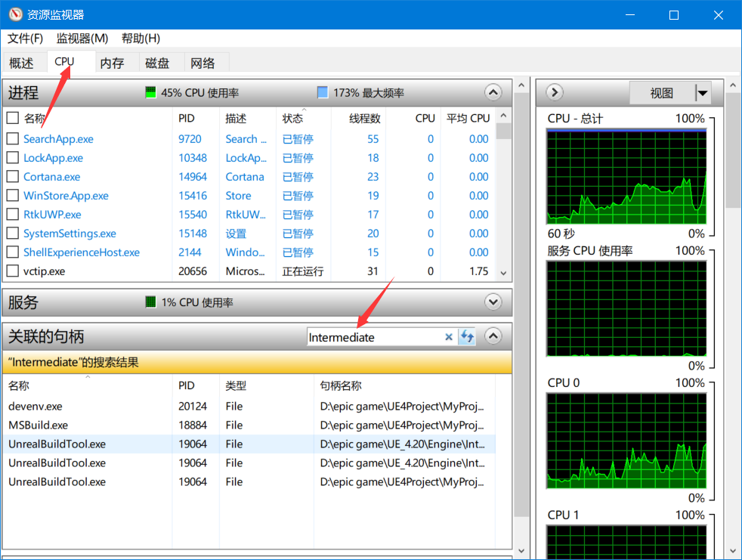Click the green CPU usage indicator in 服务 header
The width and height of the screenshot is (742, 560).
click(150, 302)
